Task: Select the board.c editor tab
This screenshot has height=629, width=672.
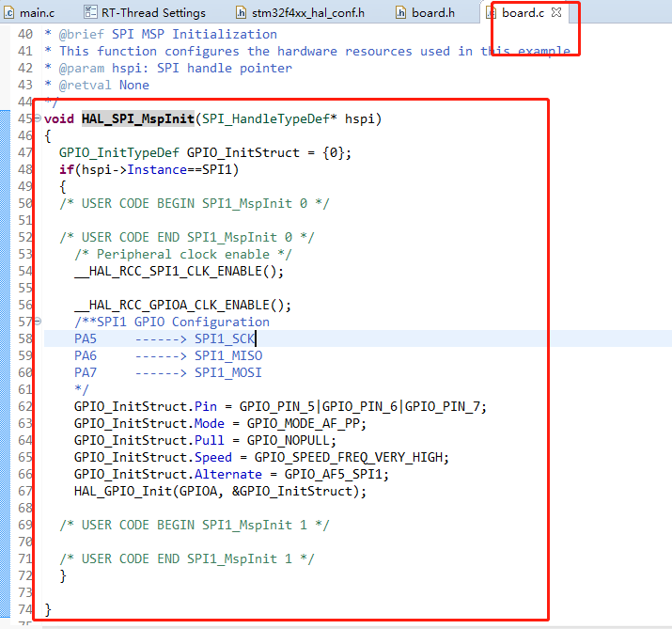Action: (x=523, y=13)
